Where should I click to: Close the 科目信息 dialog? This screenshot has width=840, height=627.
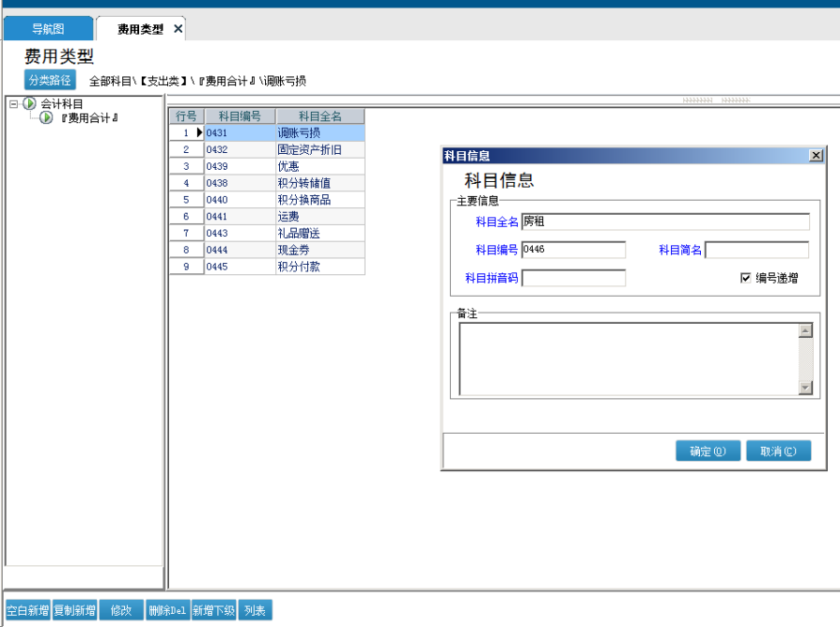click(816, 155)
